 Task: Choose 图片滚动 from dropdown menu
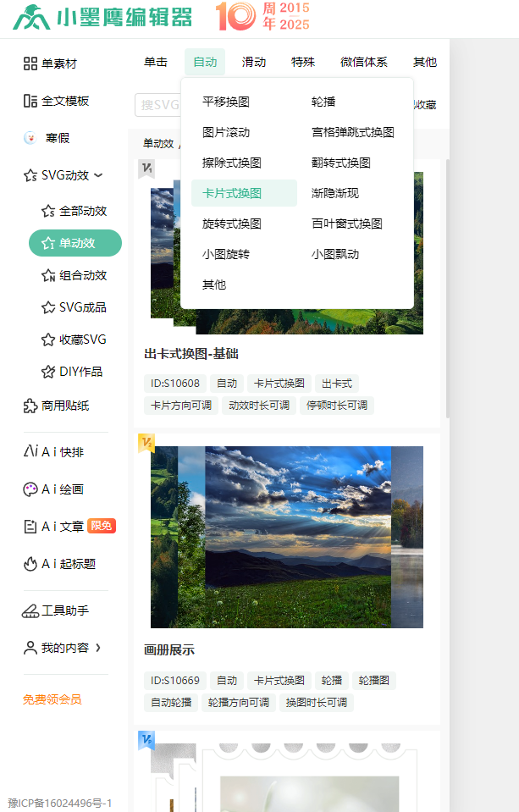pos(226,133)
